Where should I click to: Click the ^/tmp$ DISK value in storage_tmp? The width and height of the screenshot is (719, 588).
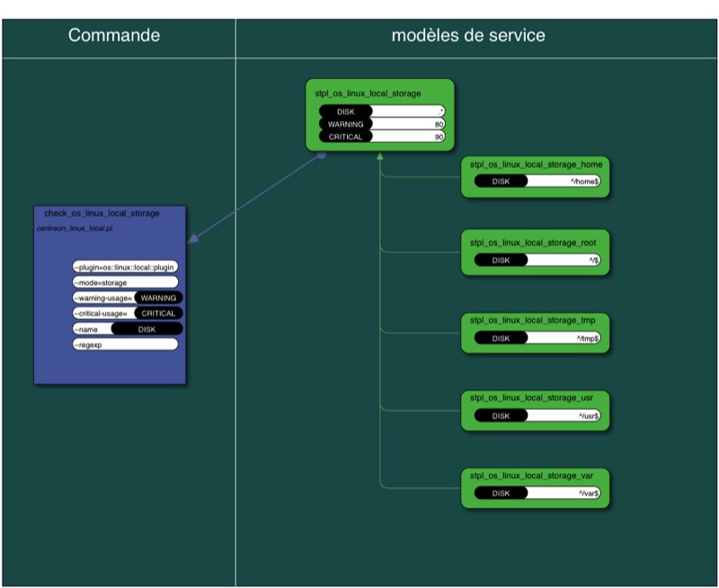pos(564,338)
